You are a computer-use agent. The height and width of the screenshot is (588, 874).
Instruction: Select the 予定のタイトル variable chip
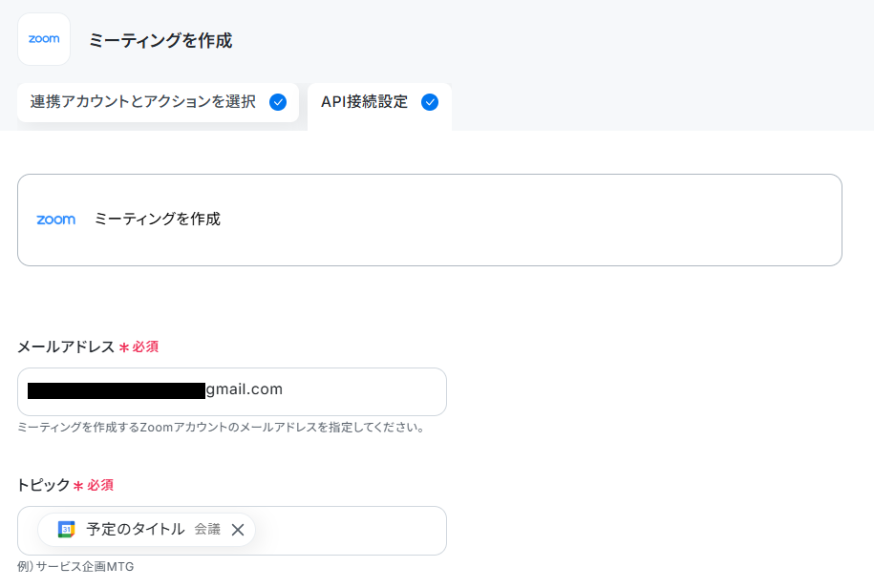146,530
